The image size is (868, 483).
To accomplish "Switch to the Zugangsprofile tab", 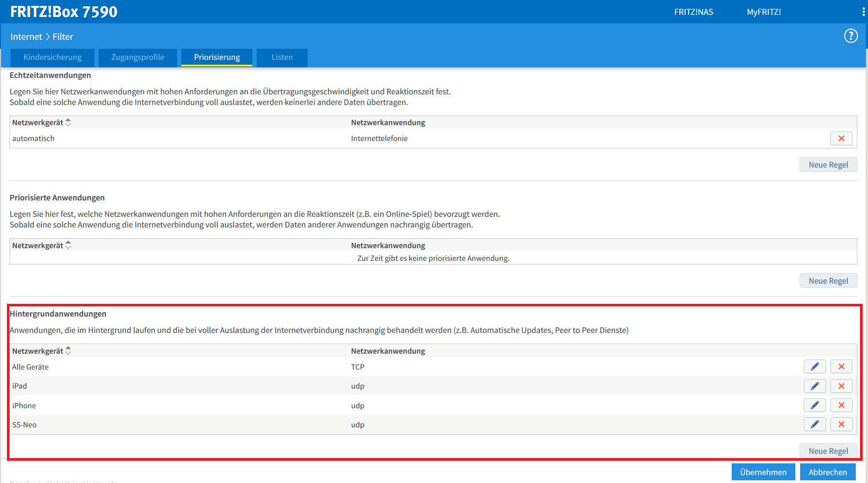I will click(138, 57).
